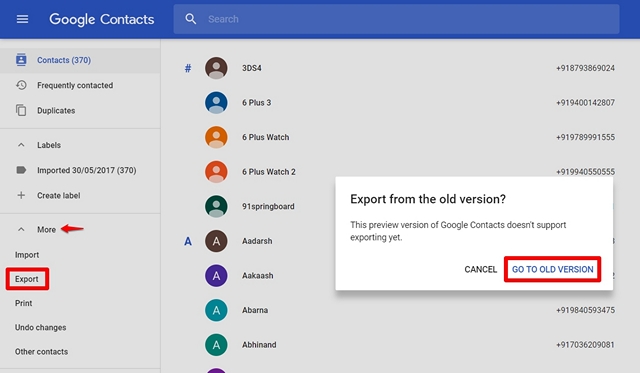
Task: Click the letter avatar of Aadarsh
Action: tap(216, 241)
